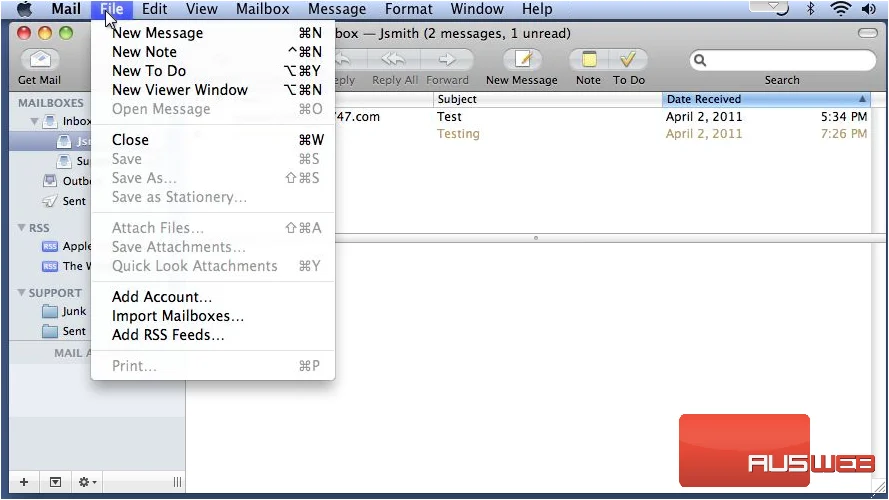This screenshot has width=889, height=500.
Task: Choose Add Account… menu item
Action: tap(213, 296)
